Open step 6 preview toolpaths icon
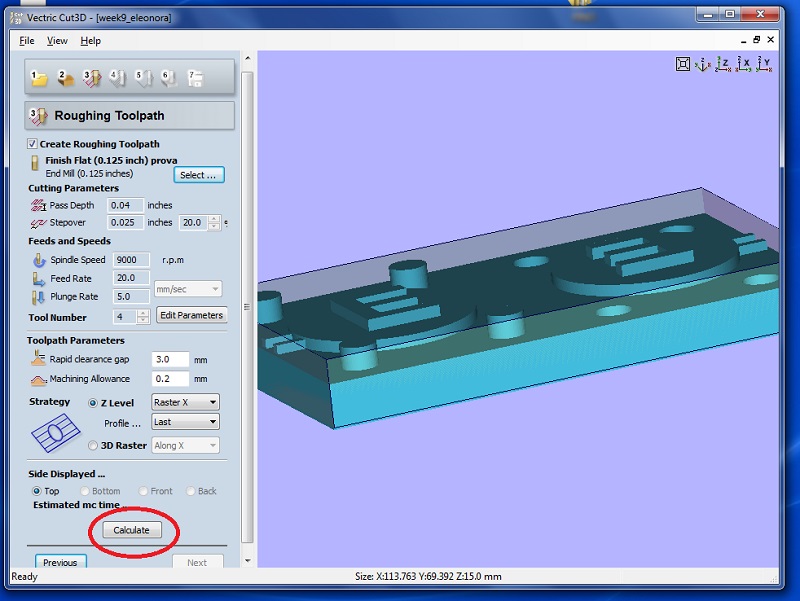800x601 pixels. 169,78
